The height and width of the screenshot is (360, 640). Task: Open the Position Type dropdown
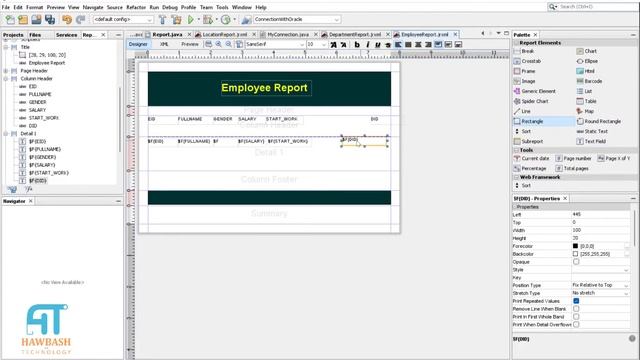coord(600,285)
